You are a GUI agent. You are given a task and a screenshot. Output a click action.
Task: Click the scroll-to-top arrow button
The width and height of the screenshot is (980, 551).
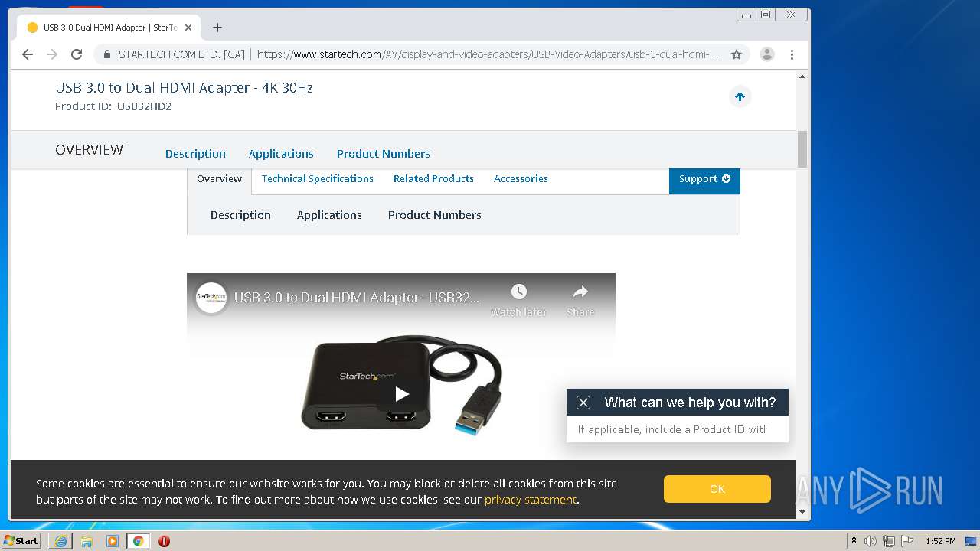[x=740, y=96]
